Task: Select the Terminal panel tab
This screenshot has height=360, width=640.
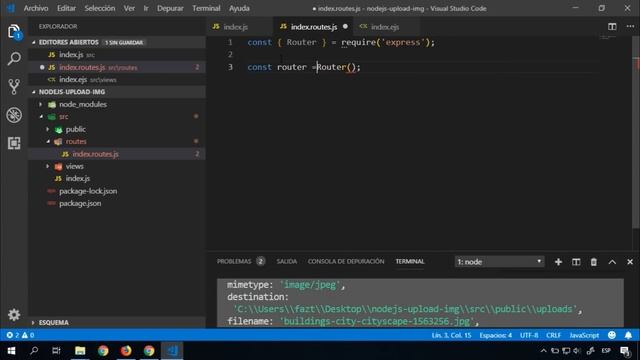Action: point(410,261)
